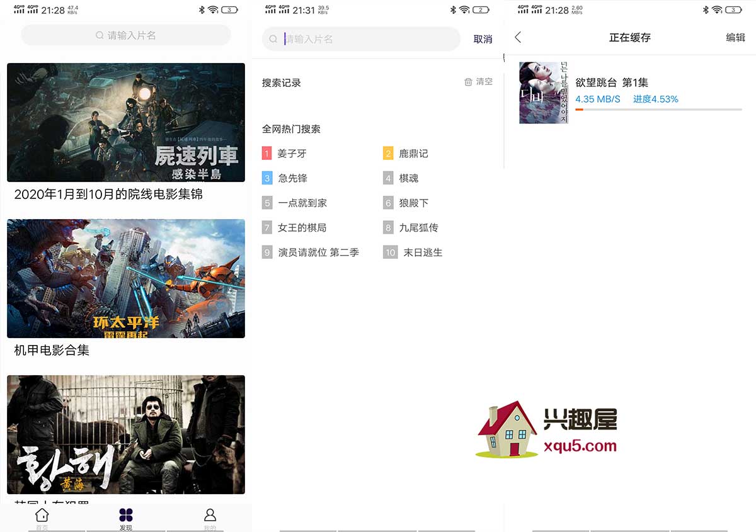The width and height of the screenshot is (756, 532).
Task: Open 2020年1月到10月的院线电影集锦 collection title
Action: (x=108, y=195)
